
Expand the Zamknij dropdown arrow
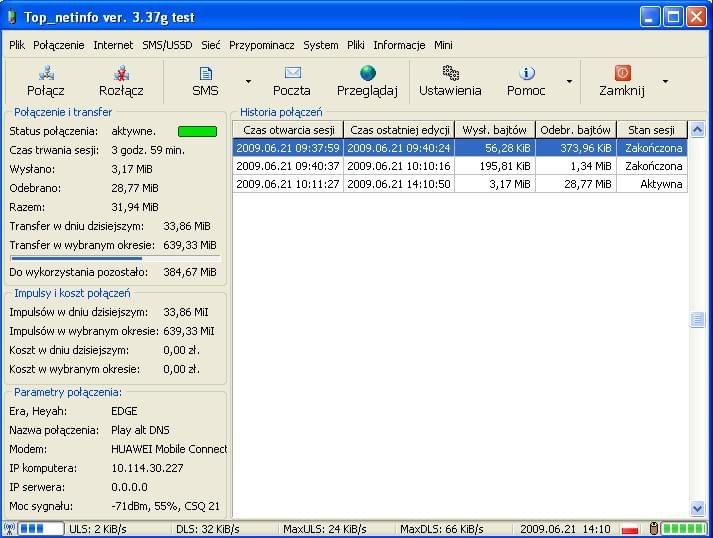click(665, 82)
